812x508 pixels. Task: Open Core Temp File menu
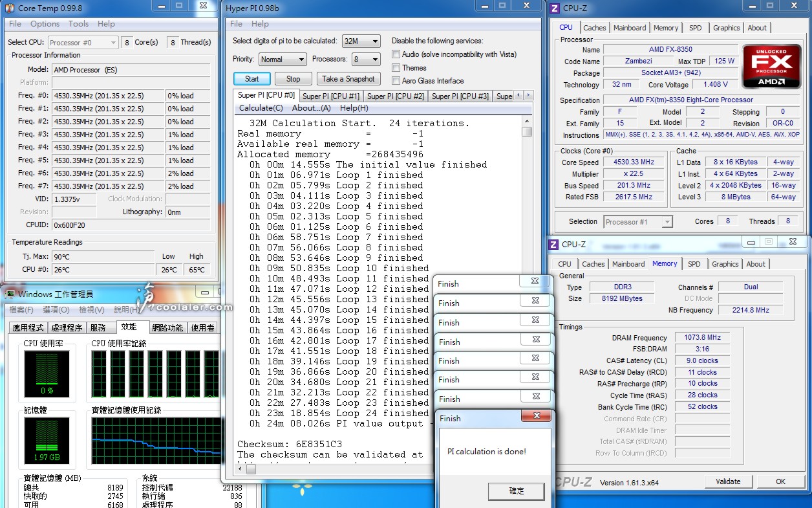click(x=15, y=24)
